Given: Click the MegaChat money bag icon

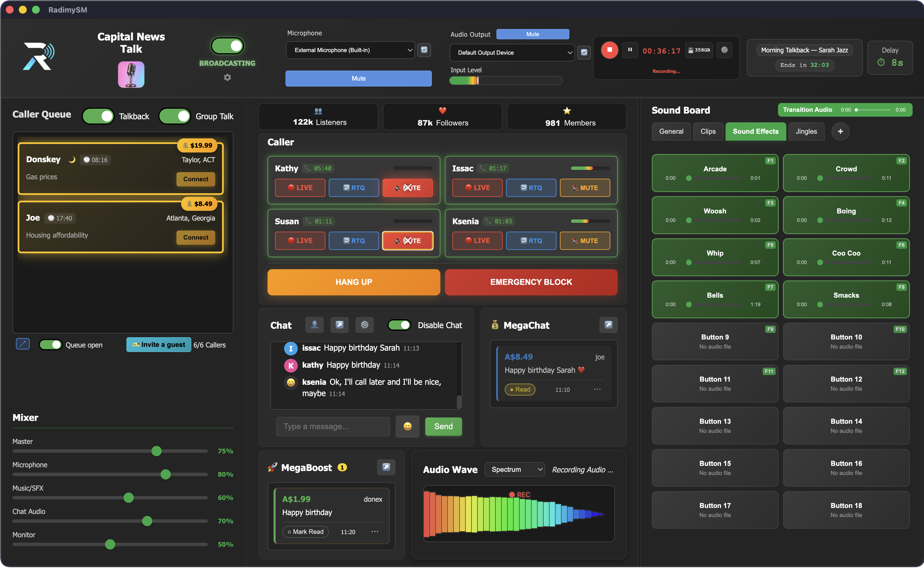Looking at the screenshot, I should (495, 325).
